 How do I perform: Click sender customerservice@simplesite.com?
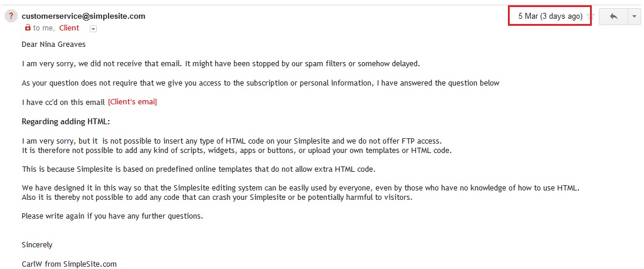click(83, 16)
